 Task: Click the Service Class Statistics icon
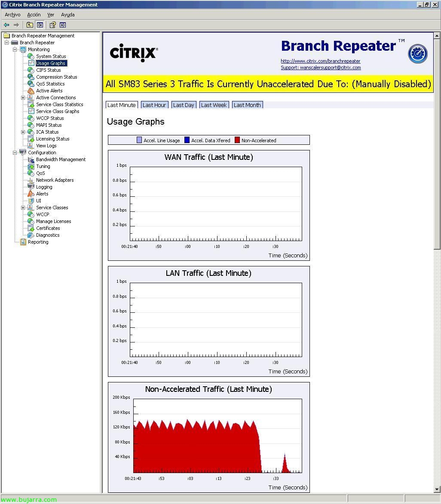click(31, 104)
